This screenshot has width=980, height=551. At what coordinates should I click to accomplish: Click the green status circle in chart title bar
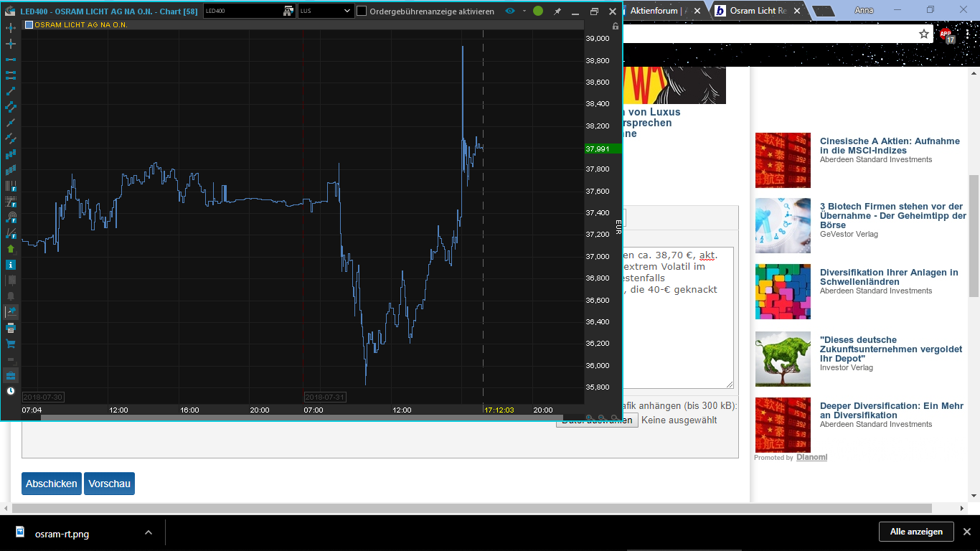(538, 11)
